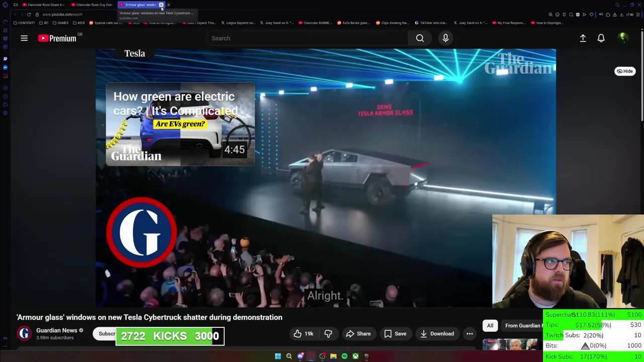Click the video player area

[326, 178]
